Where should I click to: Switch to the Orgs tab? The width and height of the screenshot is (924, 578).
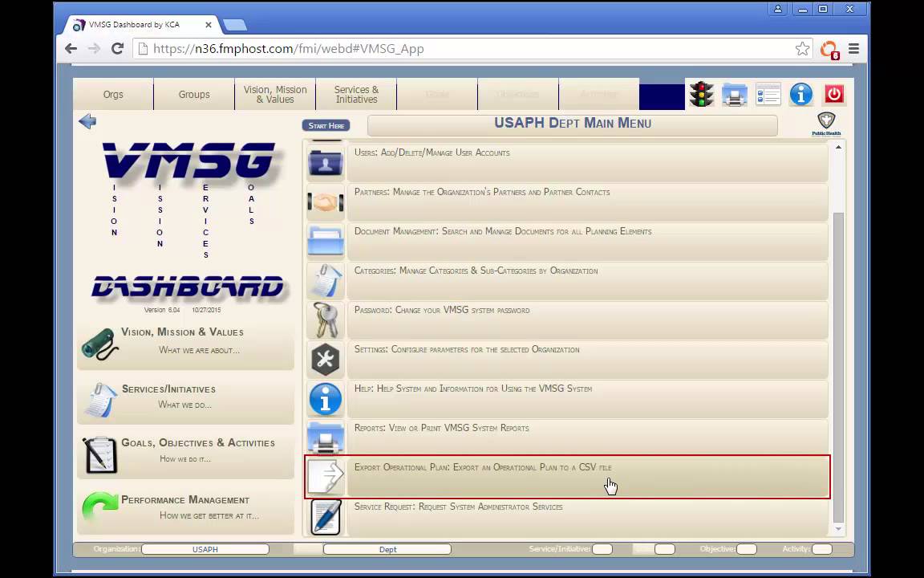113,95
